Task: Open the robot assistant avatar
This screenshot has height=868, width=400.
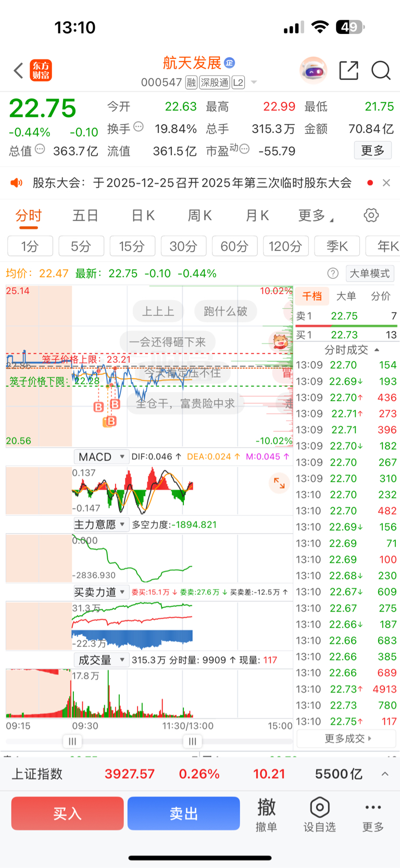Action: pyautogui.click(x=314, y=70)
